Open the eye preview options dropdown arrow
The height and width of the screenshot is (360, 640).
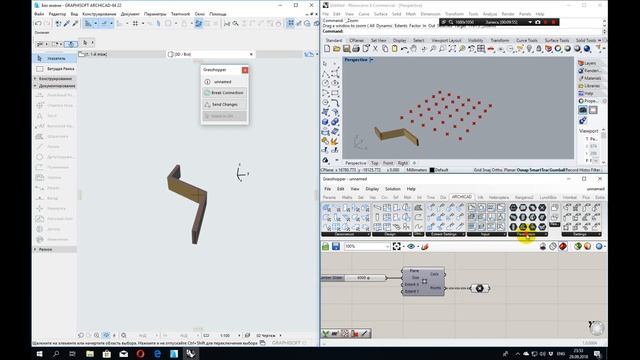tap(418, 246)
